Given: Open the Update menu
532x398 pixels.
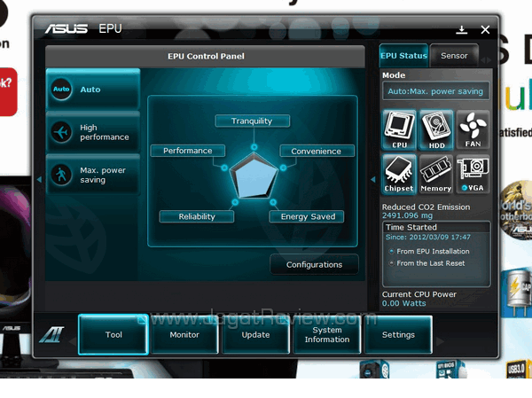Looking at the screenshot, I should point(256,334).
